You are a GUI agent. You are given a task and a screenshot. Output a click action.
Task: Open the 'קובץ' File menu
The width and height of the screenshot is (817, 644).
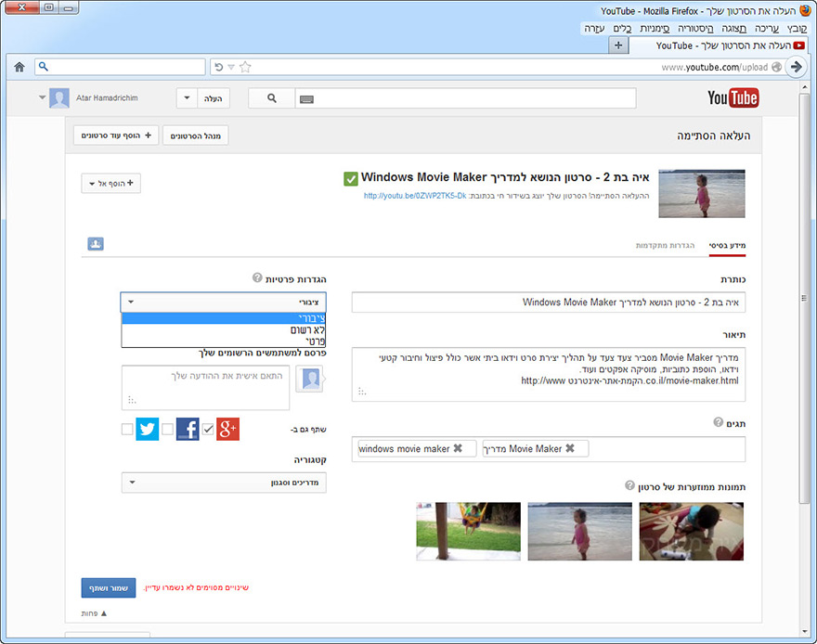797,28
